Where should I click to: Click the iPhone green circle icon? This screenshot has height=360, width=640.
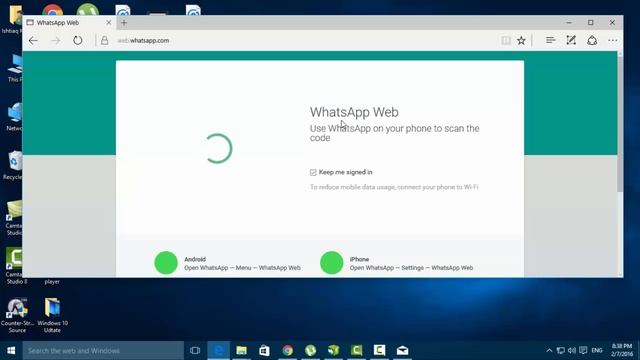(332, 263)
